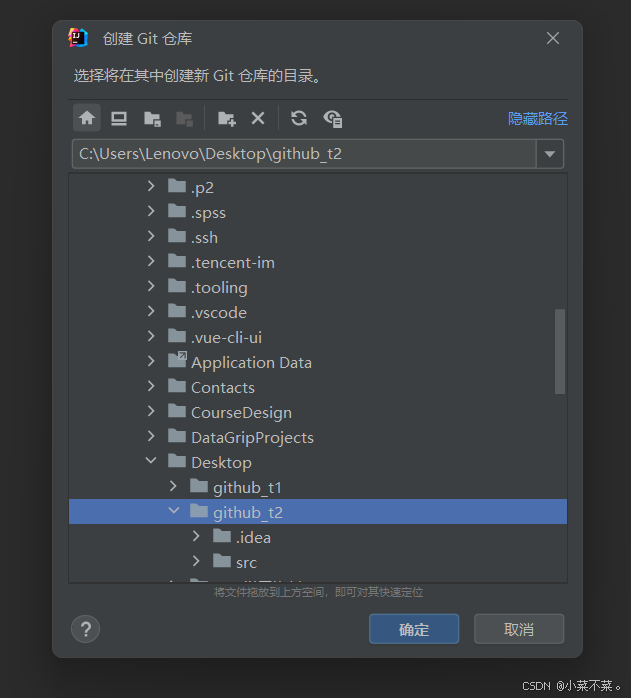Image resolution: width=631 pixels, height=698 pixels.
Task: Collapse the Desktop folder chevron
Action: tap(151, 462)
